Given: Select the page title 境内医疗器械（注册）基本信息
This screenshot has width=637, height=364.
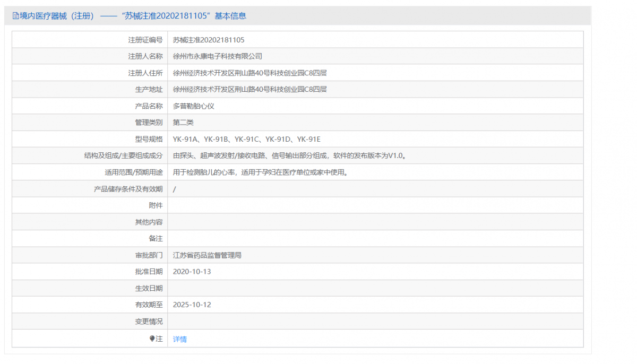Looking at the screenshot, I should tap(129, 16).
